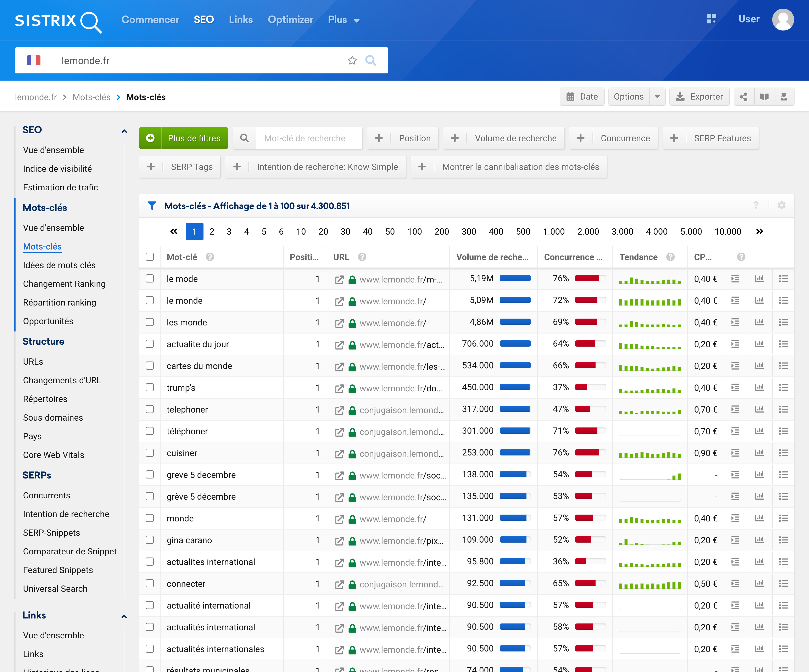Open list options icon for connecter row
809x672 pixels.
(x=783, y=583)
